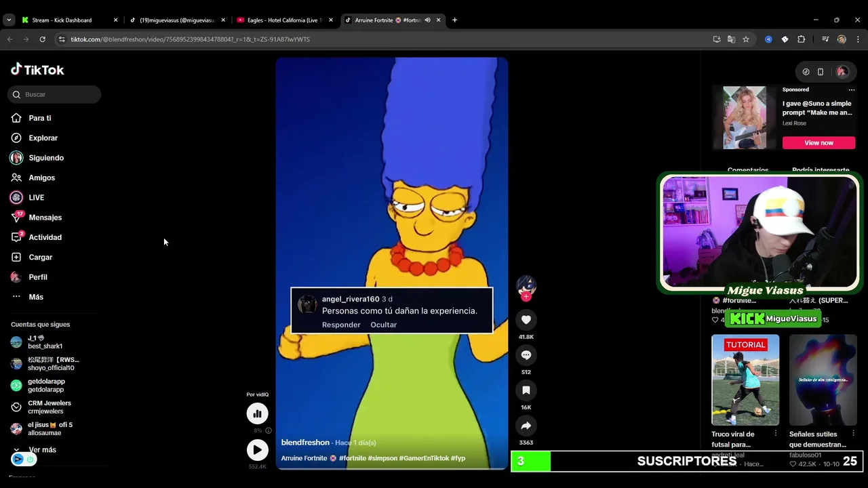Image resolution: width=868 pixels, height=488 pixels.
Task: Click the play button showing 552.4K
Action: pyautogui.click(x=257, y=449)
